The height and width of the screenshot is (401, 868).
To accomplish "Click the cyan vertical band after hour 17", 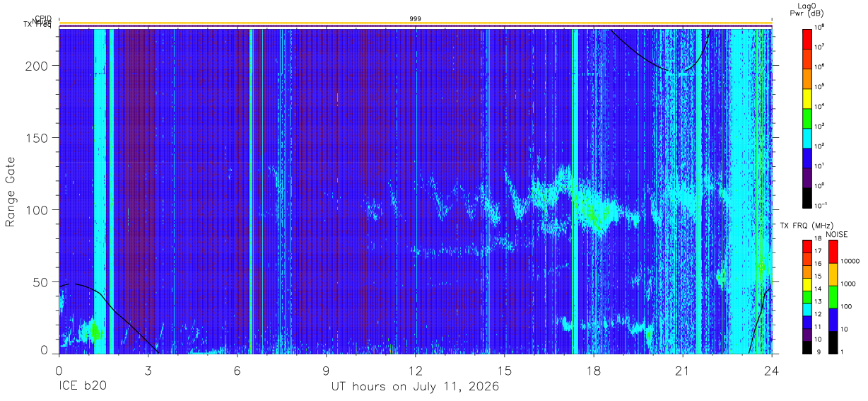I will (x=575, y=191).
